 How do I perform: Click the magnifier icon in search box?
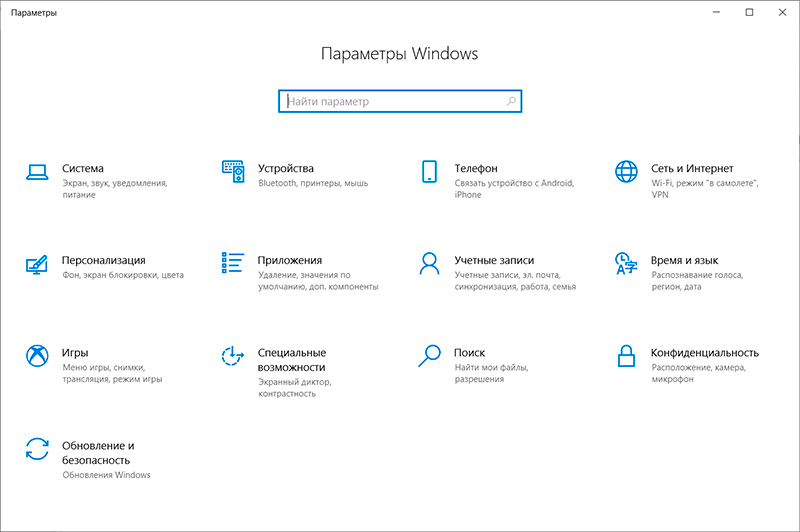(511, 101)
